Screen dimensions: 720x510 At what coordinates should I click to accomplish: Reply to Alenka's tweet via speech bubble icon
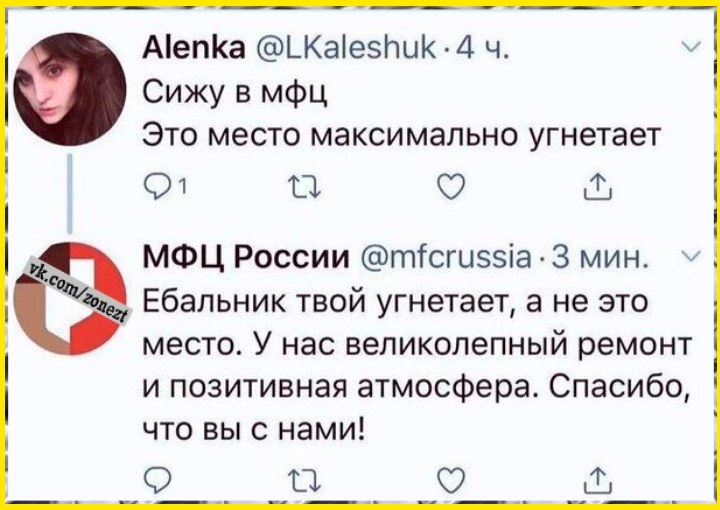coord(151,186)
